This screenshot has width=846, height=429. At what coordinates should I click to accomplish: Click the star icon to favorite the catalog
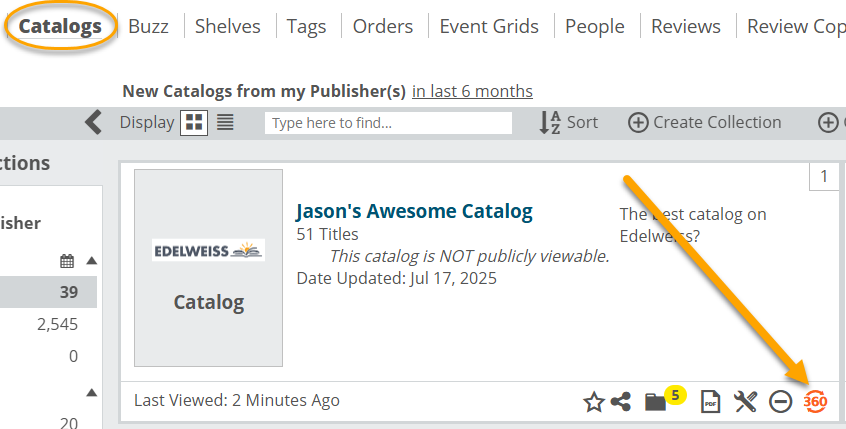[x=594, y=402]
